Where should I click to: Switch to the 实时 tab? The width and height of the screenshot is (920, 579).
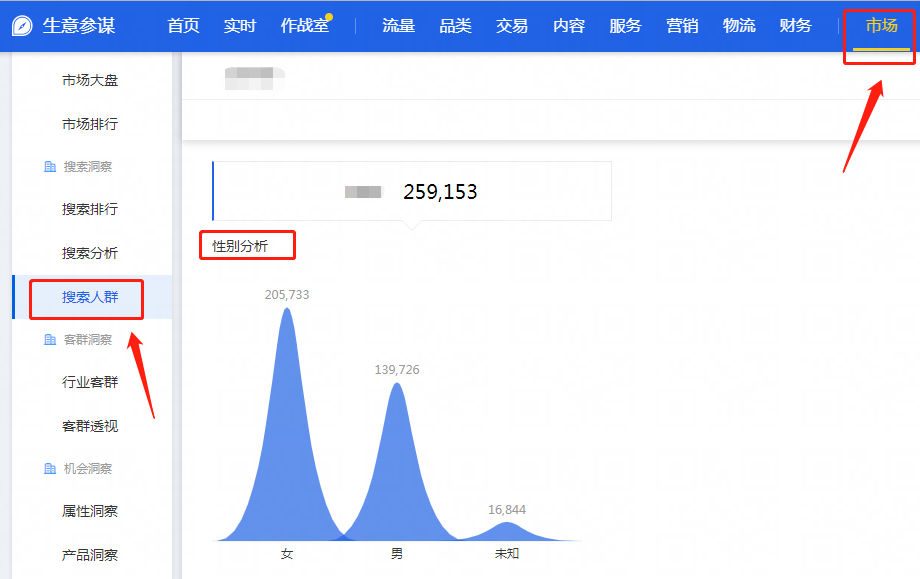coord(240,26)
